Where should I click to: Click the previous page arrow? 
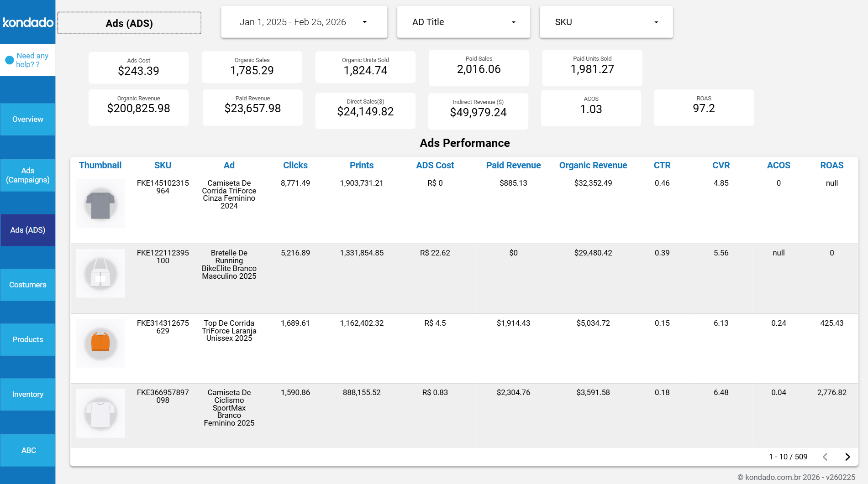click(x=825, y=456)
